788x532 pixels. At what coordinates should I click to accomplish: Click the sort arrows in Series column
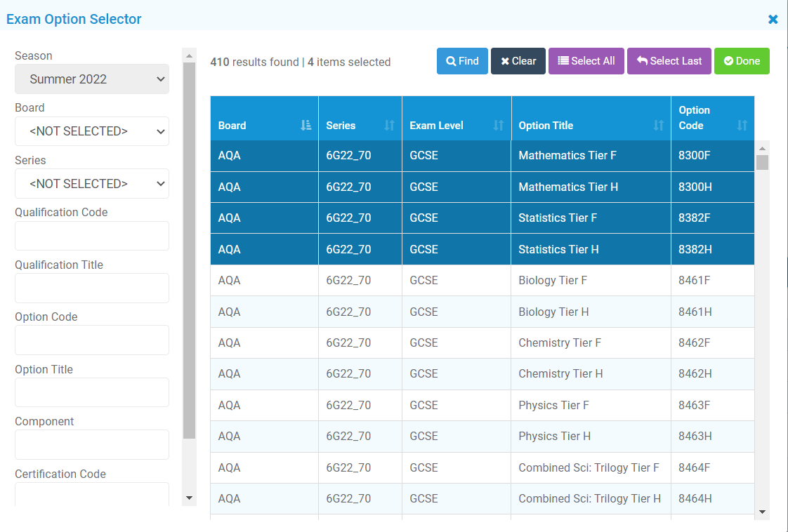pyautogui.click(x=389, y=126)
